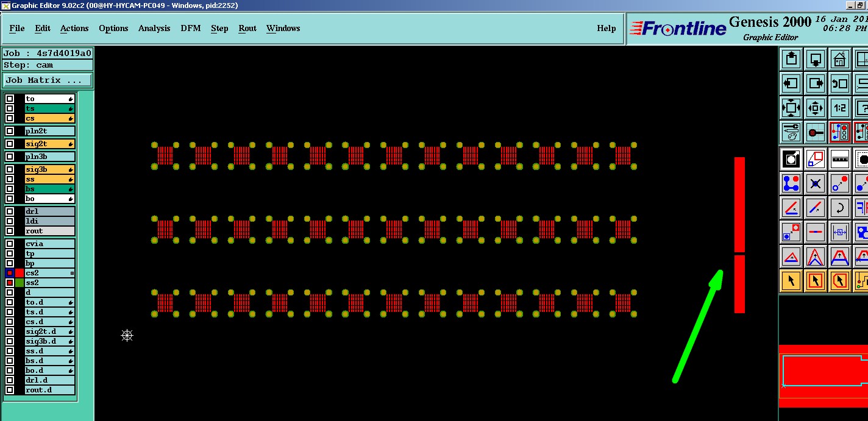Viewport: 868px width, 421px height.
Task: Open the File menu
Action: 17,28
